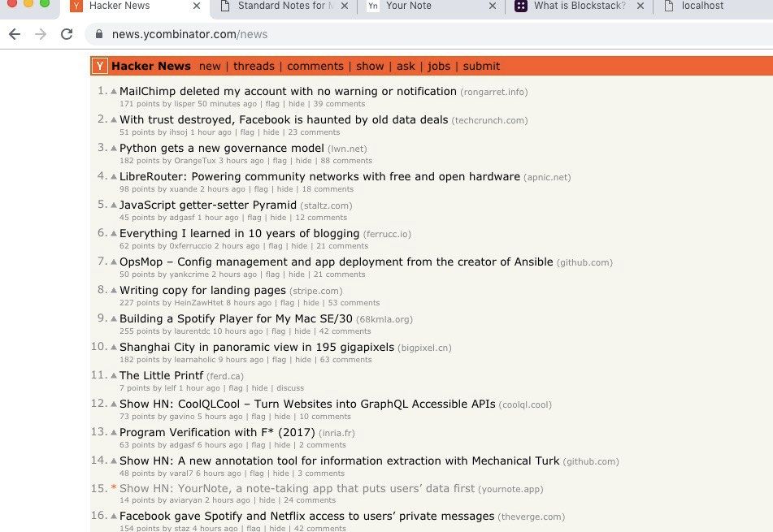Screen dimensions: 773x532
Task: Upvote The Little Printf story
Action: pyautogui.click(x=114, y=375)
